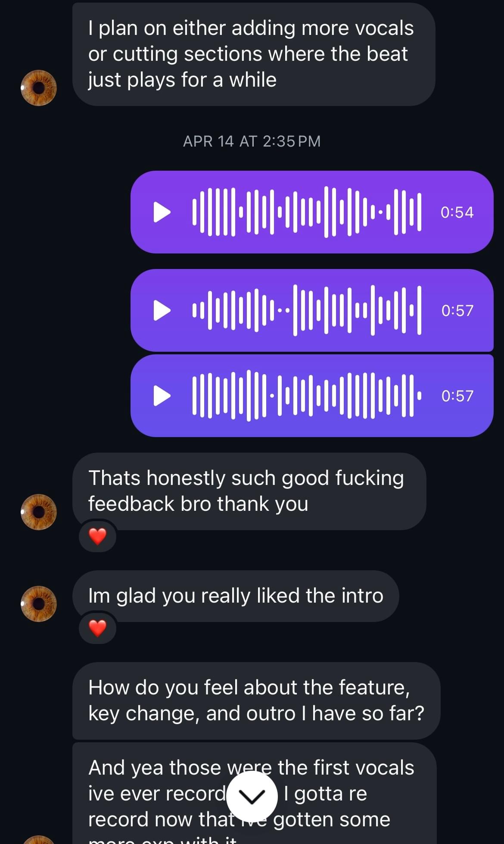Image resolution: width=504 pixels, height=844 pixels.
Task: Tap eye avatar beside 'adding more vocals' message
Action: click(39, 88)
